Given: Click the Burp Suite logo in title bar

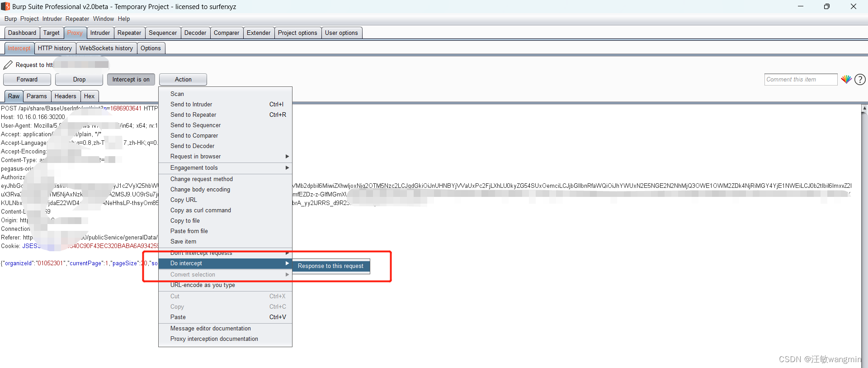Looking at the screenshot, I should point(5,6).
